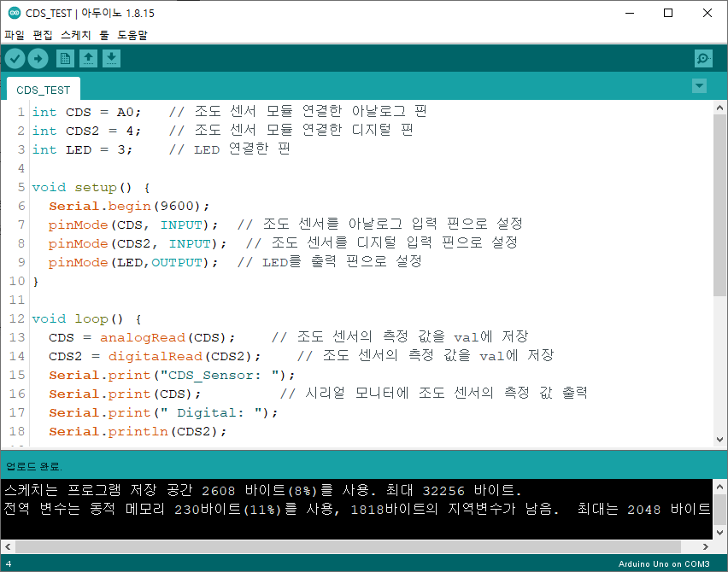Click the Upload arrow button
Image resolution: width=728 pixels, height=572 pixels.
38,58
